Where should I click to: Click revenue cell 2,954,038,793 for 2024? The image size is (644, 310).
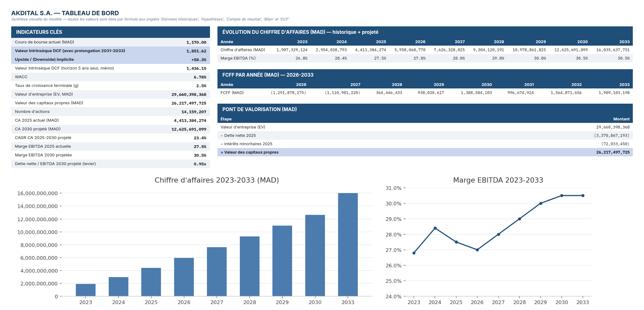pos(331,50)
